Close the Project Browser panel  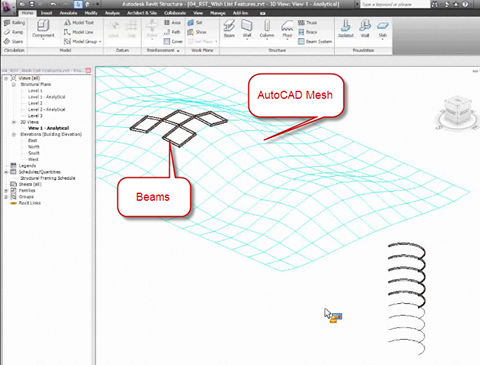click(88, 70)
